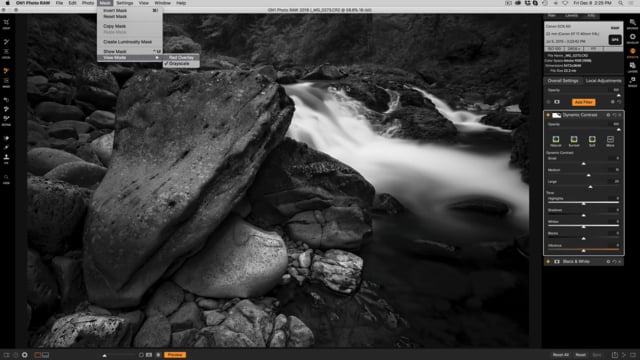640x360 pixels.
Task: Toggle Dynamic Contrast filter on/off
Action: (548, 115)
